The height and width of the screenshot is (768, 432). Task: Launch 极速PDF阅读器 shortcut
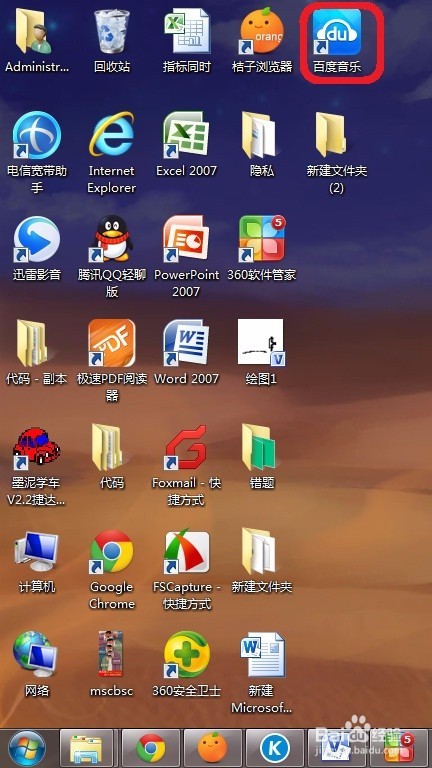tap(112, 343)
